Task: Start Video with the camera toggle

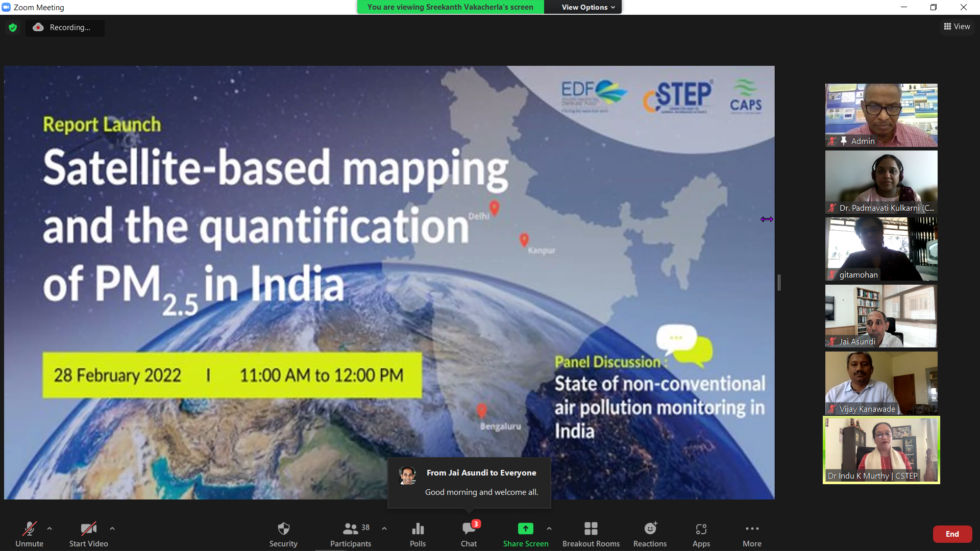Action: [88, 534]
